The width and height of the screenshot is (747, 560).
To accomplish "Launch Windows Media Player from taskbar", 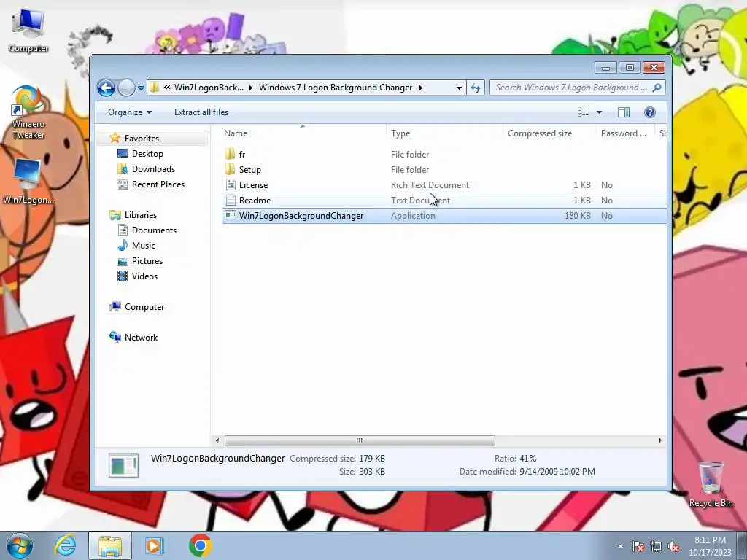I will click(x=154, y=545).
